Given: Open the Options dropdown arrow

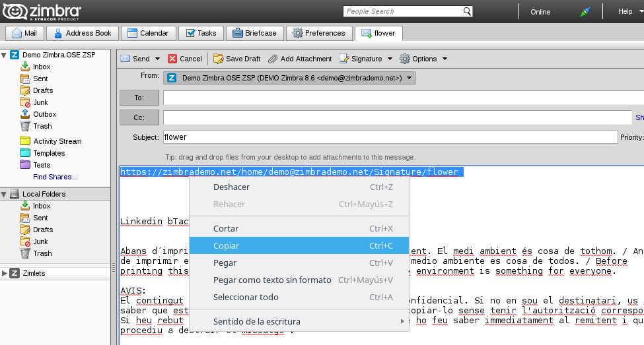Looking at the screenshot, I should click(445, 59).
